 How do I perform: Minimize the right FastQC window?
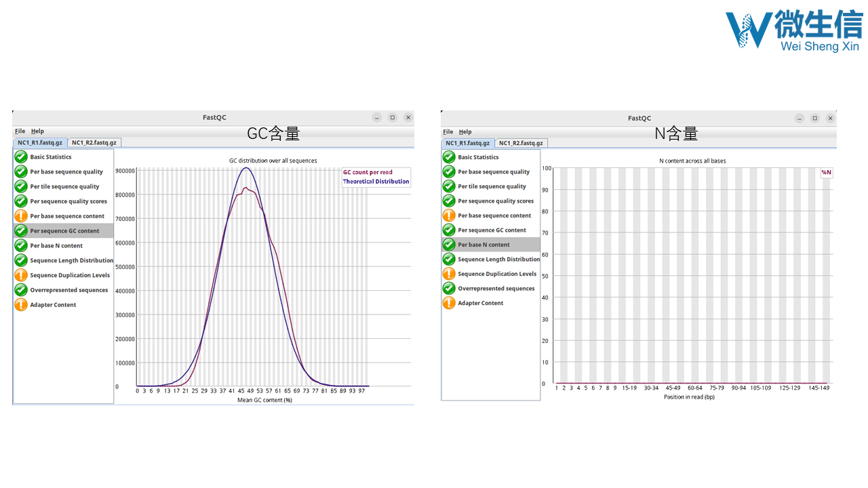pos(800,118)
